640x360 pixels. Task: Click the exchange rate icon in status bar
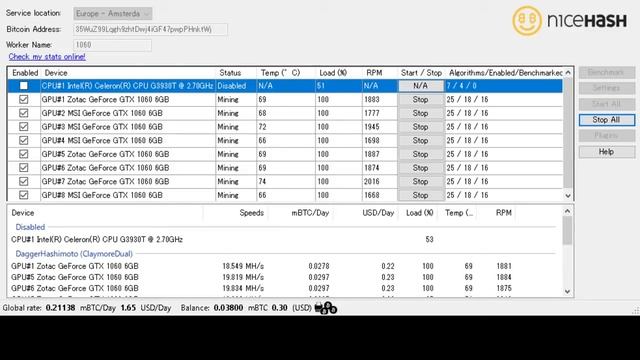(x=326, y=308)
